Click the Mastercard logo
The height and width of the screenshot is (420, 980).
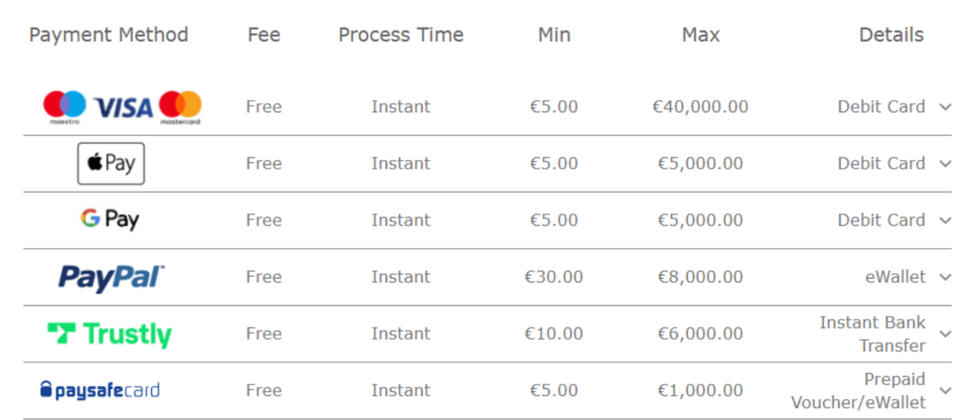pyautogui.click(x=180, y=106)
